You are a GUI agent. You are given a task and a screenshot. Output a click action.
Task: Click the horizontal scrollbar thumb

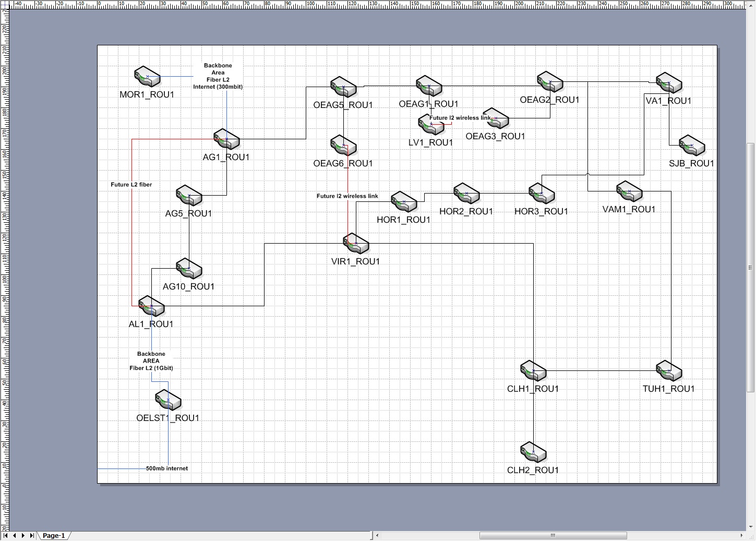tap(553, 535)
